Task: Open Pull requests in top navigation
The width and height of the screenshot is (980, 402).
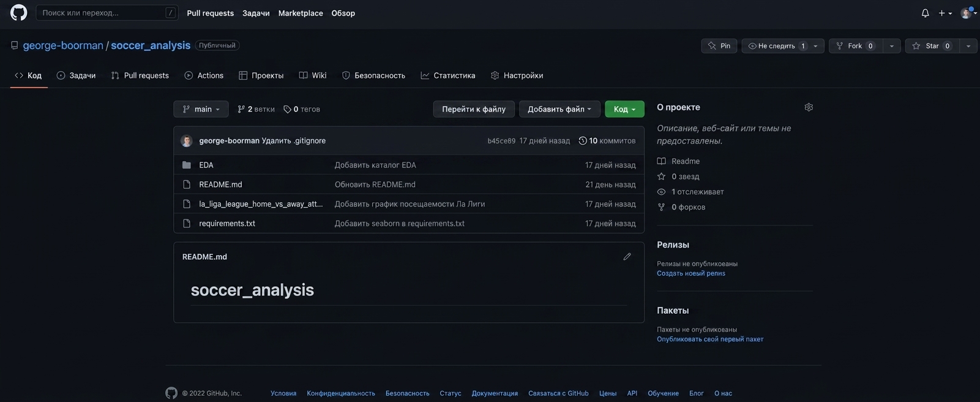Action: 210,13
